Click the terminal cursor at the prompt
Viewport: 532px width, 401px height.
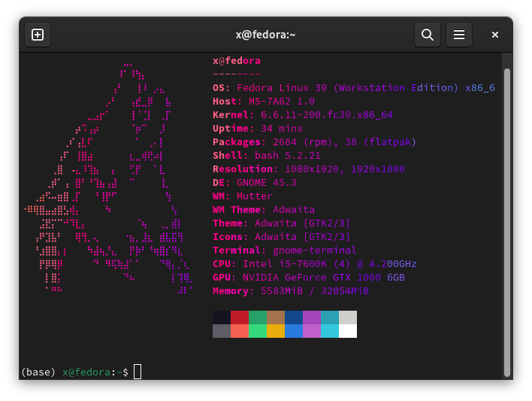coord(138,372)
